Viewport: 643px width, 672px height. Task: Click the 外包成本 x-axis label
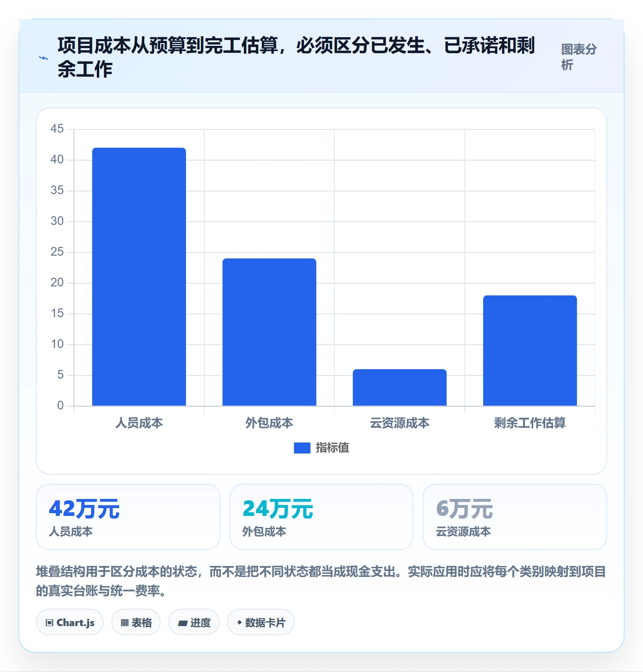point(269,423)
